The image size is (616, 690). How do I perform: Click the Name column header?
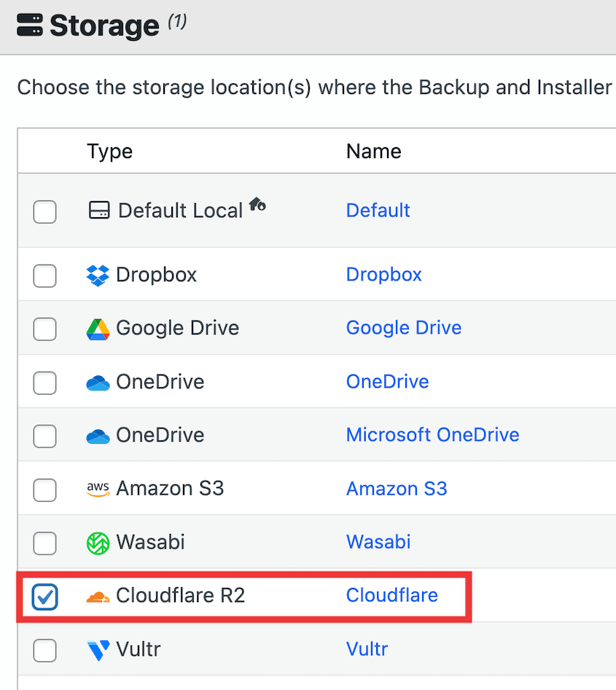tap(374, 152)
